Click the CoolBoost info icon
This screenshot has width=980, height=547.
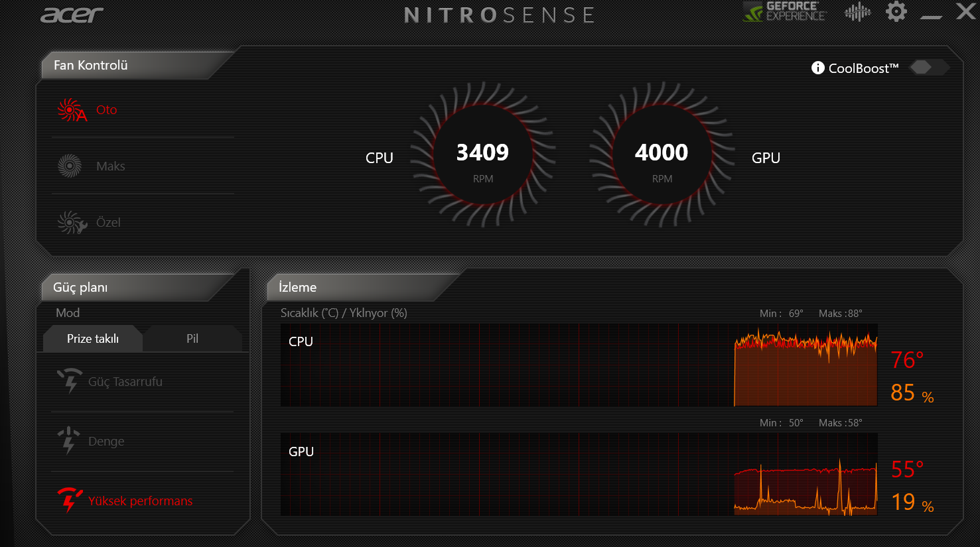[818, 68]
